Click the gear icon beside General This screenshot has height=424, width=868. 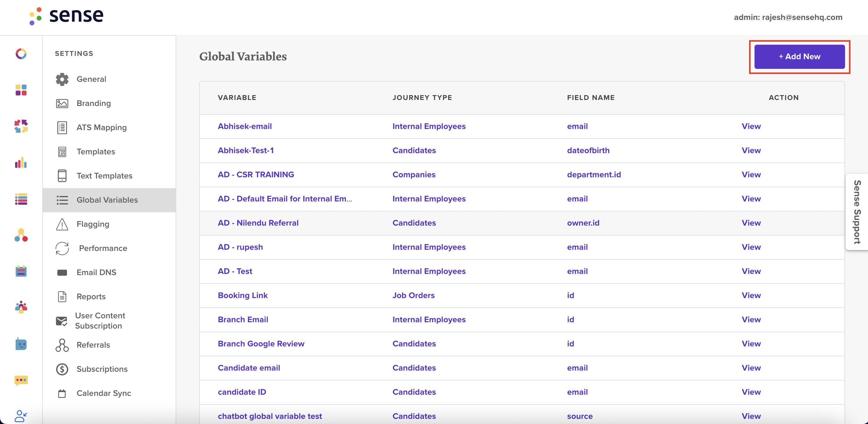(62, 79)
